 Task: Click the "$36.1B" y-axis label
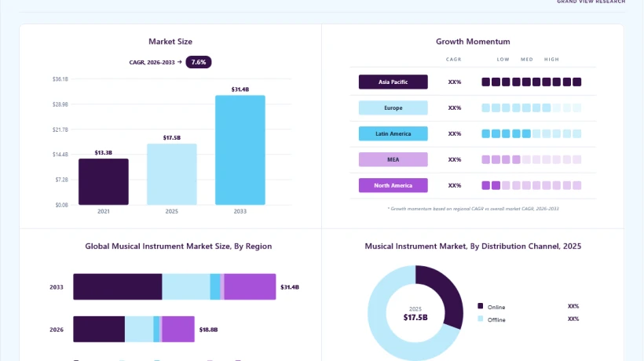tap(60, 79)
